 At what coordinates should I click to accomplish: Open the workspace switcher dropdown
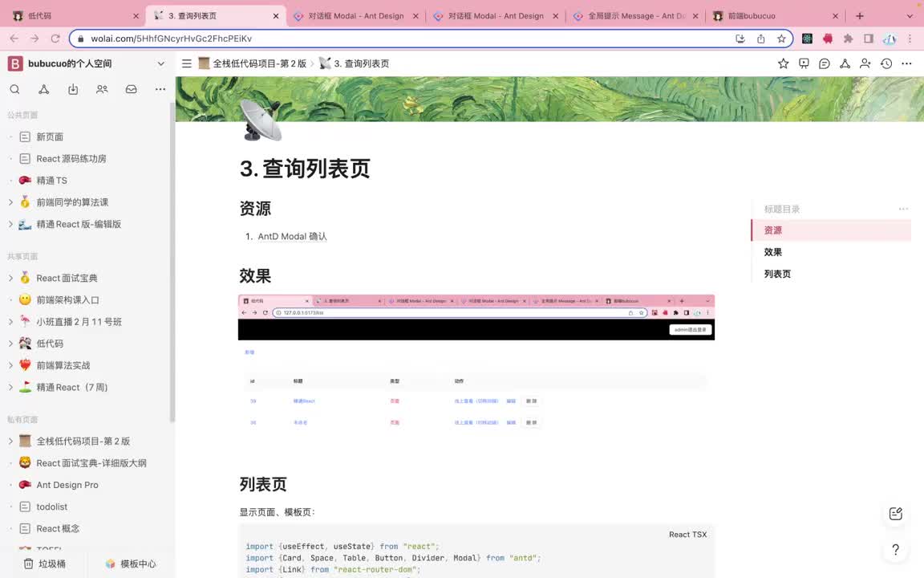point(161,63)
